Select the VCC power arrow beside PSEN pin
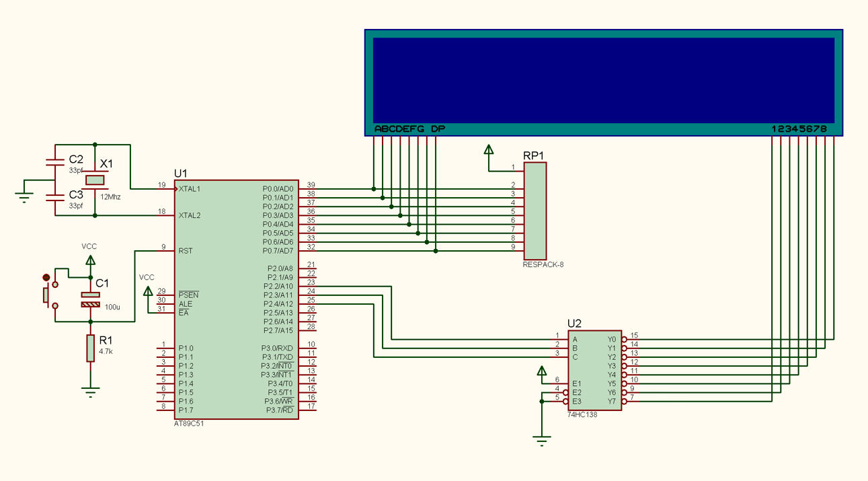868x481 pixels. [x=148, y=291]
